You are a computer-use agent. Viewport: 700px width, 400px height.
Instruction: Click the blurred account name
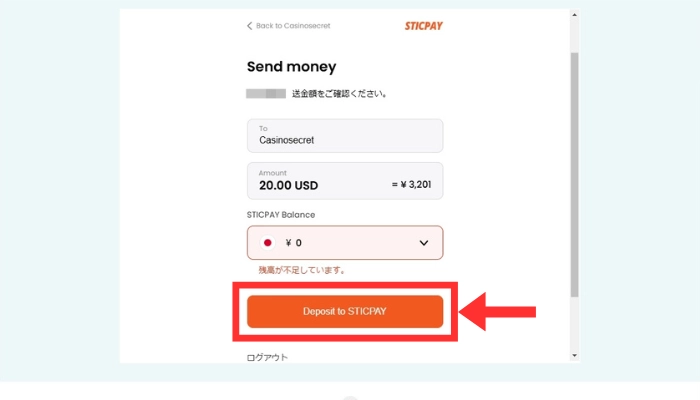point(265,94)
